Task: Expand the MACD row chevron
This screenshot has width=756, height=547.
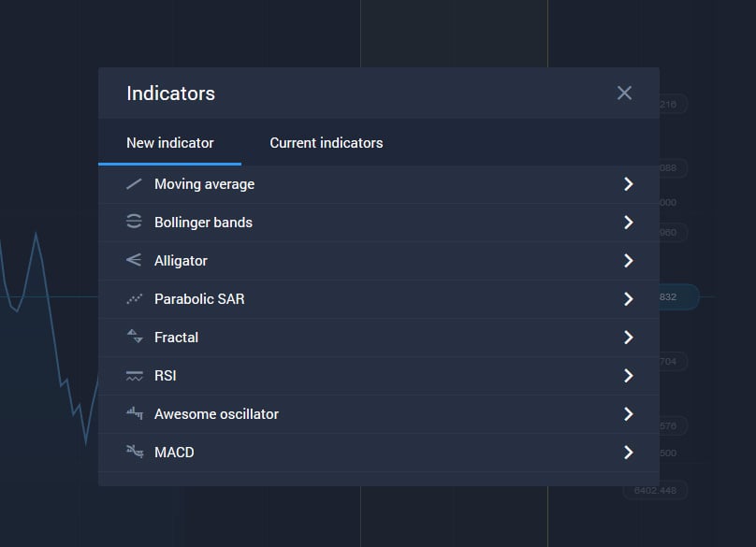Action: click(x=629, y=453)
